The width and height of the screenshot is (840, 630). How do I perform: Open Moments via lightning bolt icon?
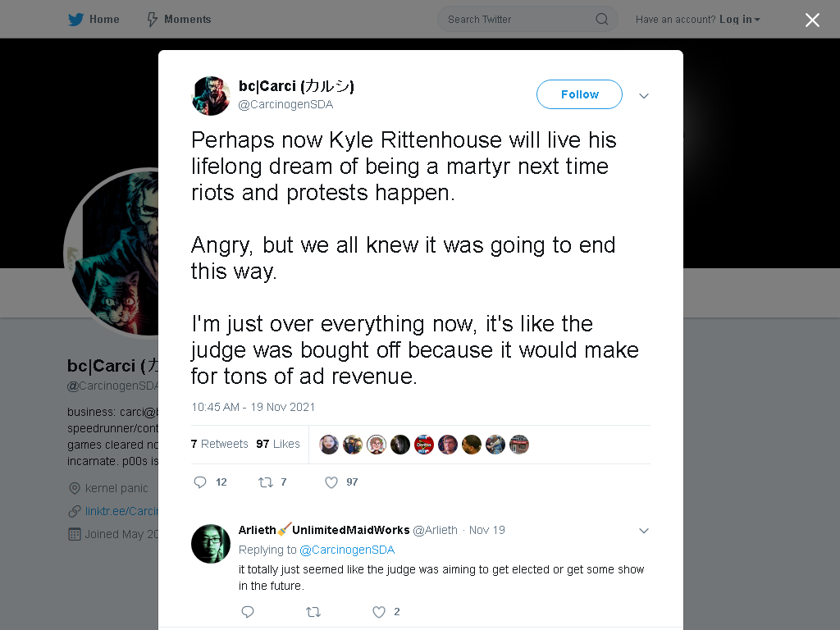click(152, 20)
